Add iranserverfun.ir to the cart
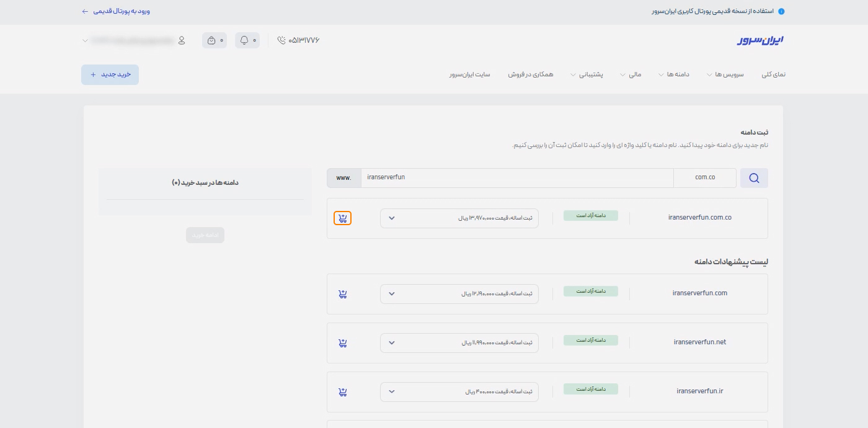This screenshot has height=428, width=868. point(342,391)
